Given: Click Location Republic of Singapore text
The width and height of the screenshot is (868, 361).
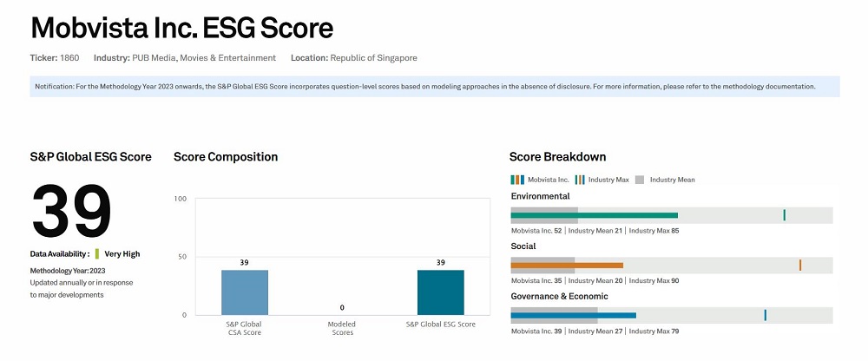Looking at the screenshot, I should pyautogui.click(x=354, y=57).
